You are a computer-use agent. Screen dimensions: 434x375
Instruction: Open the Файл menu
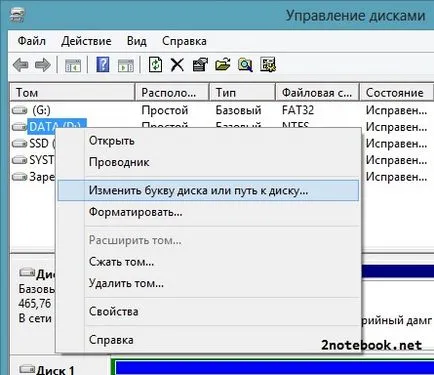pyautogui.click(x=32, y=41)
